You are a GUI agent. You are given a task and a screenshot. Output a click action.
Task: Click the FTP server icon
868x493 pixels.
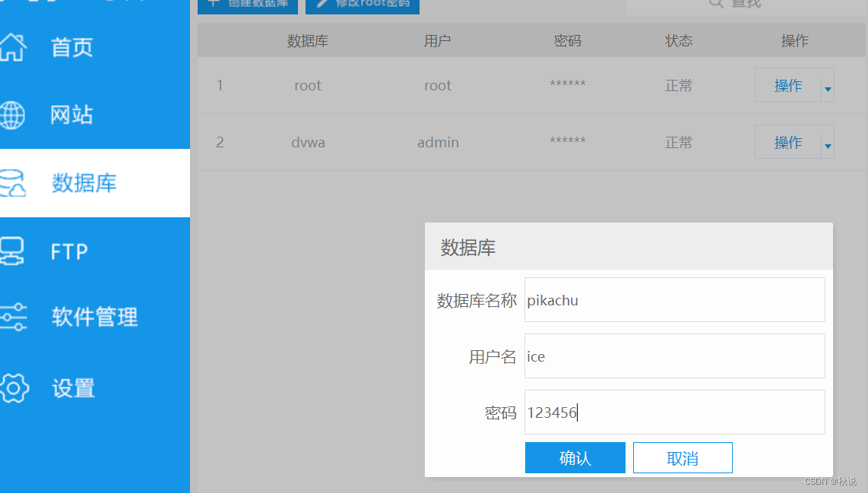pyautogui.click(x=11, y=251)
